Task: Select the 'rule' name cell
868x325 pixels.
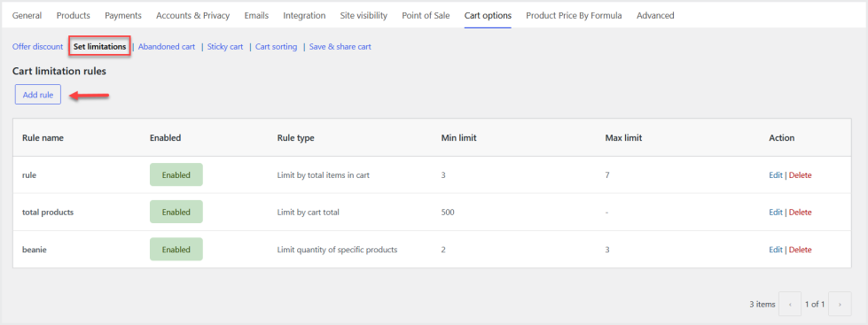Action: coord(29,175)
